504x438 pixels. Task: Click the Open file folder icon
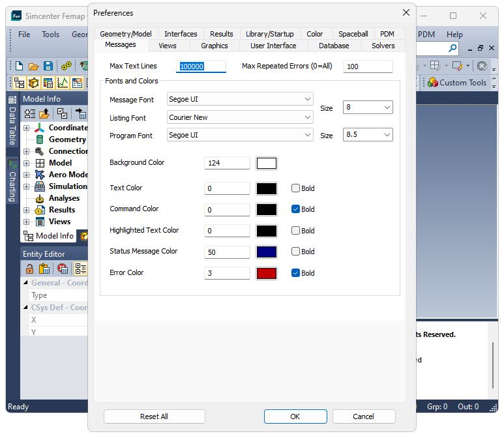coord(34,66)
